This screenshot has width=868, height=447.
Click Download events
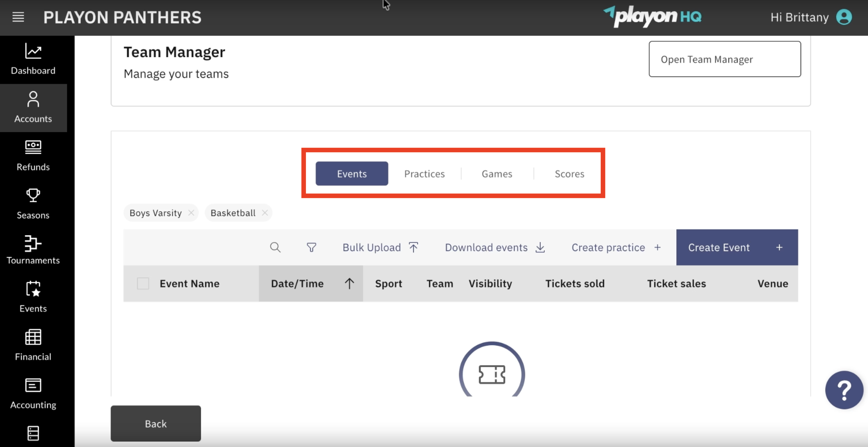pyautogui.click(x=495, y=247)
